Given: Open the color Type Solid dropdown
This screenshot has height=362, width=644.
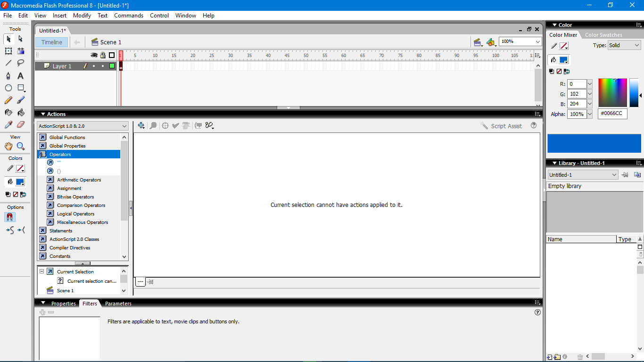Looking at the screenshot, I should click(624, 45).
